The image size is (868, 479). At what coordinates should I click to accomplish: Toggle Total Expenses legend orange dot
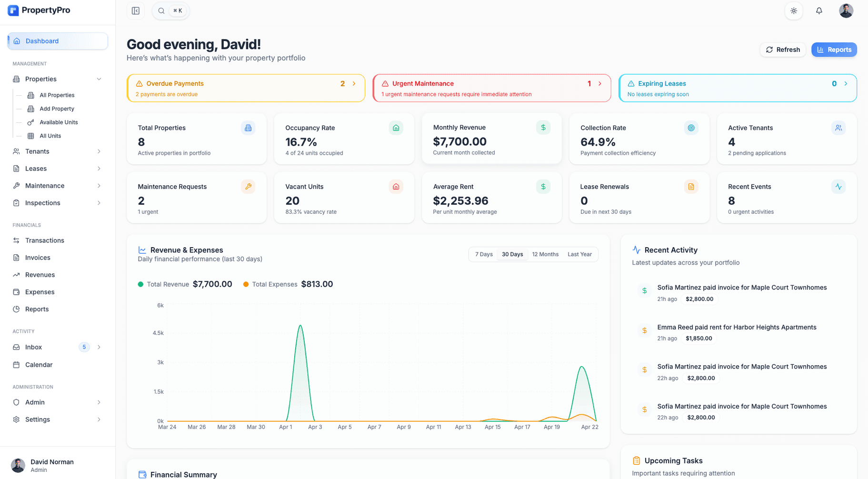point(246,284)
